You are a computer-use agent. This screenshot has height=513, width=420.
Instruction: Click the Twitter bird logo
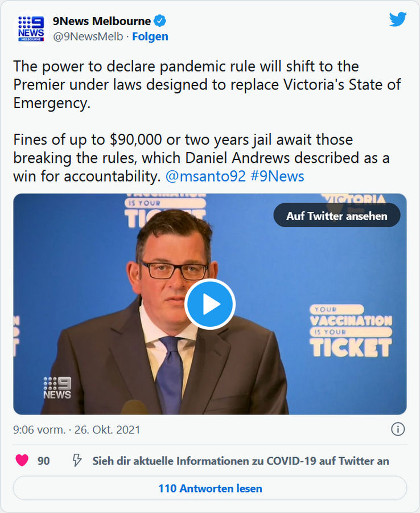click(x=398, y=19)
